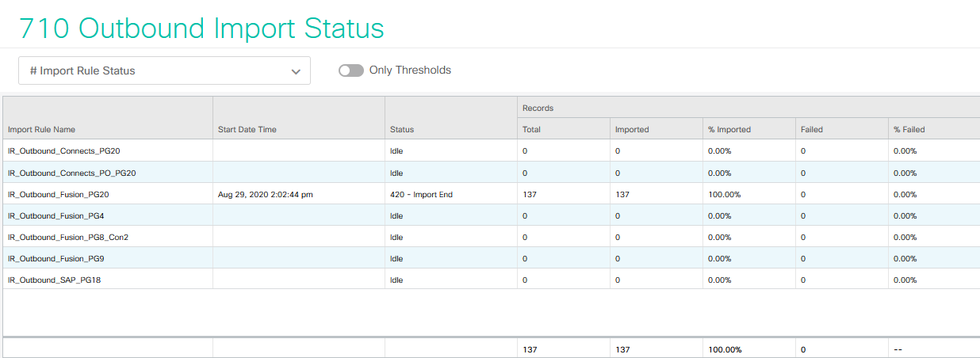Click Idle status of IR_Outbound_Fusion_PG4
The height and width of the screenshot is (358, 980).
[x=396, y=215]
